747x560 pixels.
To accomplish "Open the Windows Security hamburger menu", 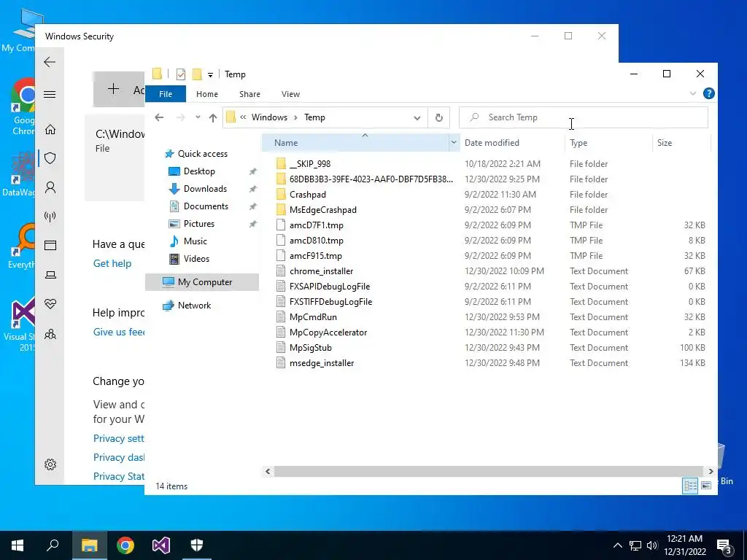I will (x=50, y=94).
